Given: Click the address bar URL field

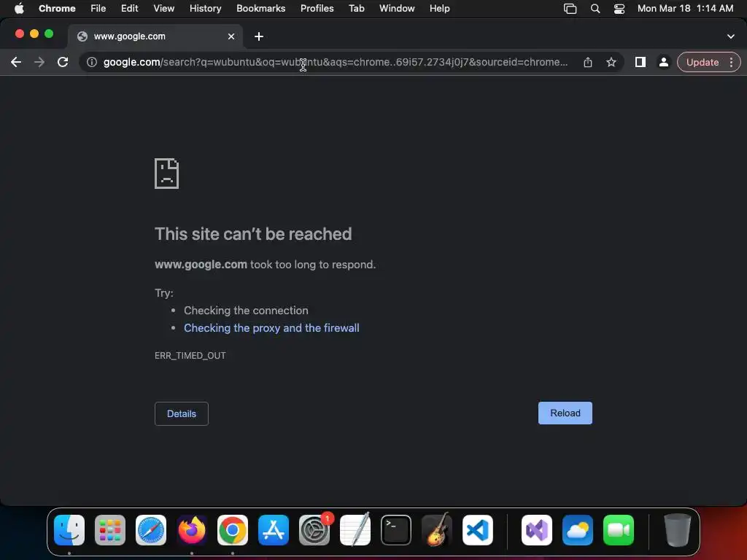Looking at the screenshot, I should click(336, 63).
